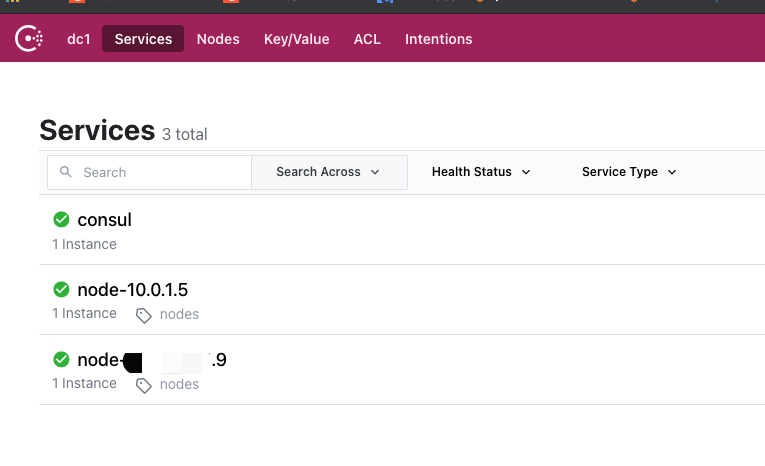This screenshot has height=466, width=765.
Task: Click the search magnifier icon
Action: (65, 172)
